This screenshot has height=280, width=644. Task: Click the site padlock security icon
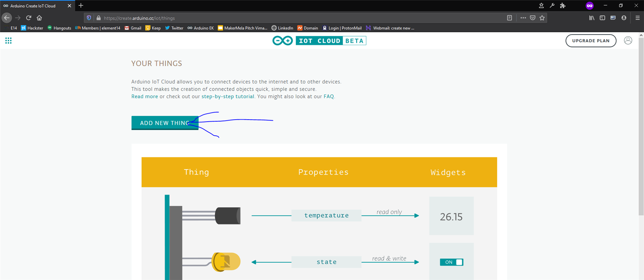tap(99, 18)
